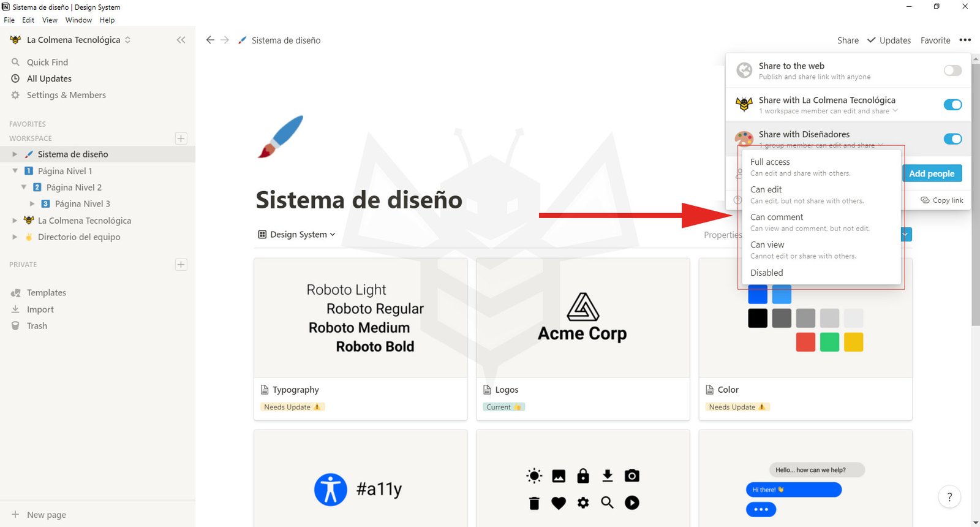Open the Window menu
The width and height of the screenshot is (980, 527).
[78, 20]
